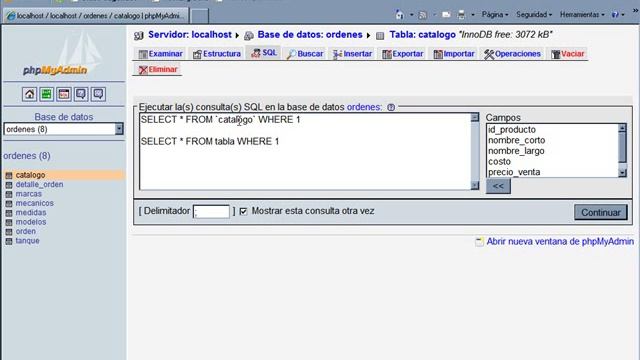
Task: Click the database icon before Base de datos
Action: point(249,36)
